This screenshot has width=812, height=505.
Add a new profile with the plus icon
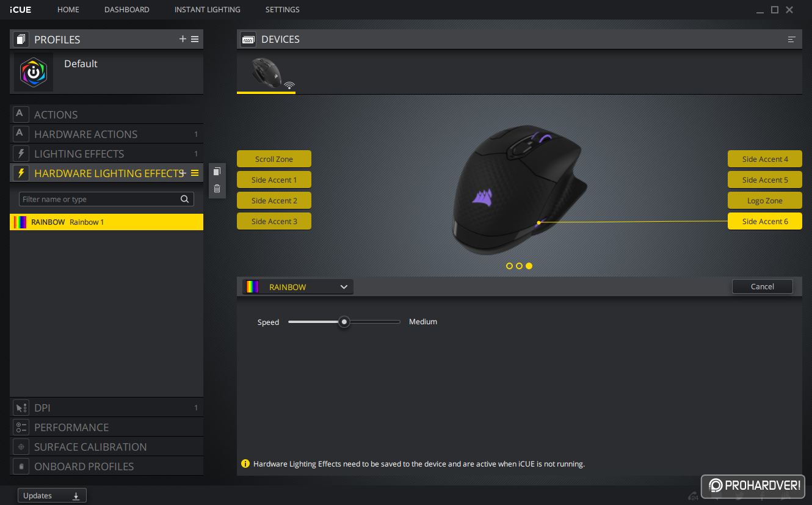pos(183,39)
